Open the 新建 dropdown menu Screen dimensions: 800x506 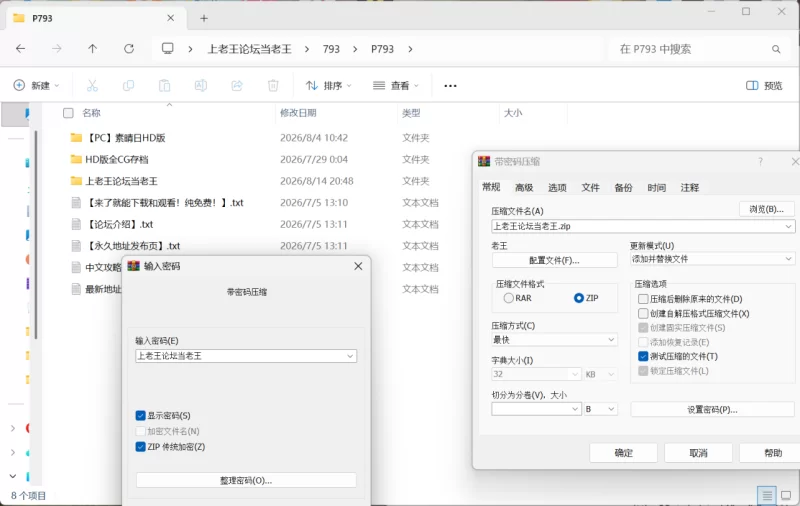[x=36, y=86]
